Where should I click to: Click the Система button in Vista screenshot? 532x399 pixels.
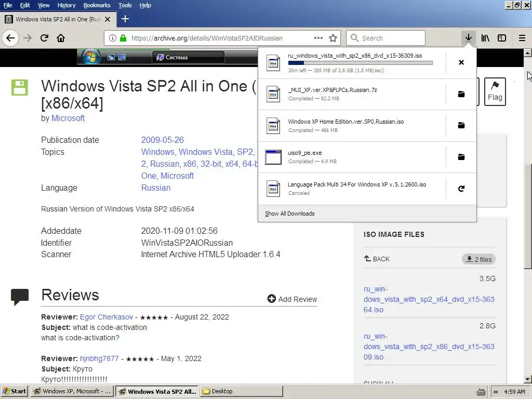point(188,57)
